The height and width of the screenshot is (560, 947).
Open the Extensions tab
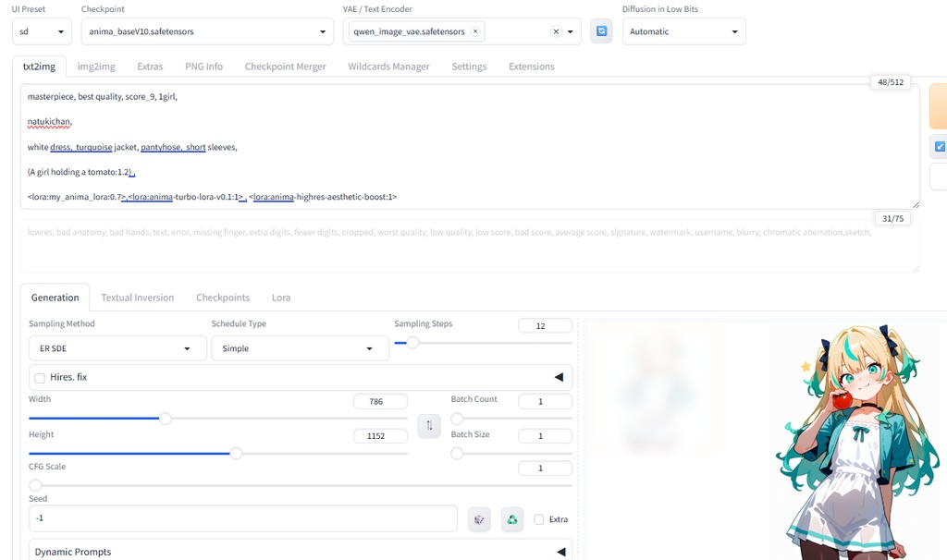pos(532,67)
